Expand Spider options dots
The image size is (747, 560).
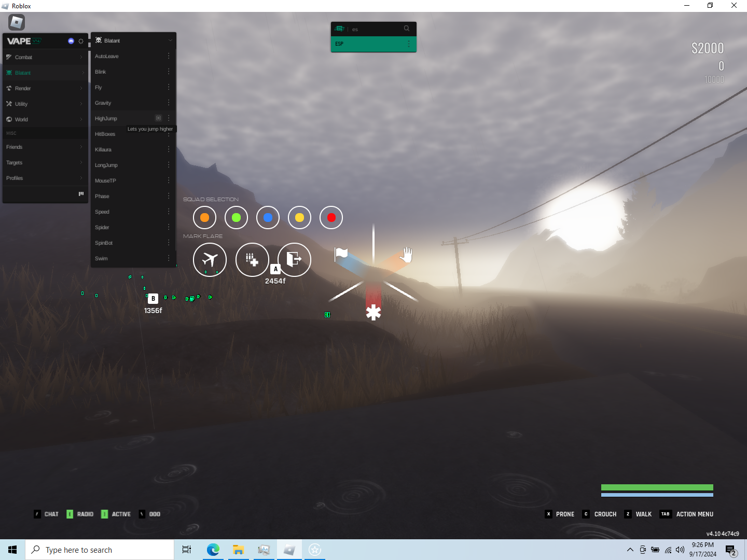(x=169, y=227)
